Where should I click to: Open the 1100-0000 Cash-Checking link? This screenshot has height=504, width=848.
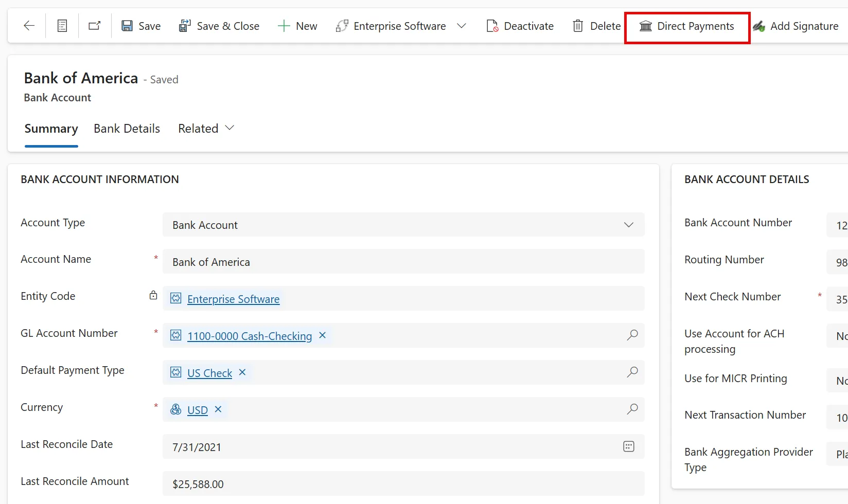(x=250, y=336)
